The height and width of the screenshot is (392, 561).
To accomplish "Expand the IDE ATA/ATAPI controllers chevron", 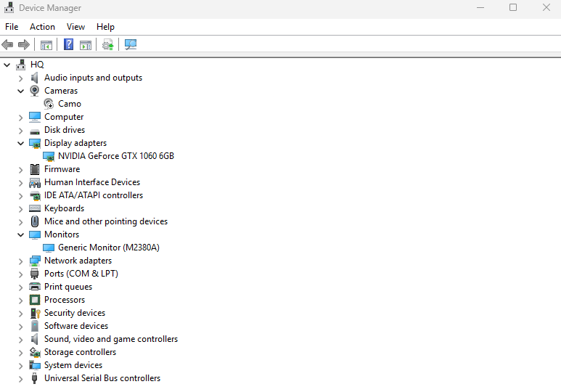I will click(21, 196).
